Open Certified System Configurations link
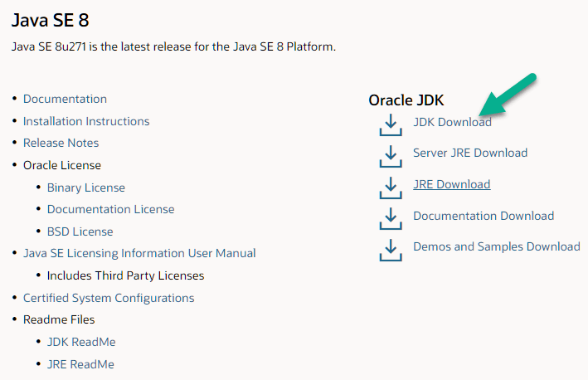The image size is (588, 380). click(x=109, y=298)
